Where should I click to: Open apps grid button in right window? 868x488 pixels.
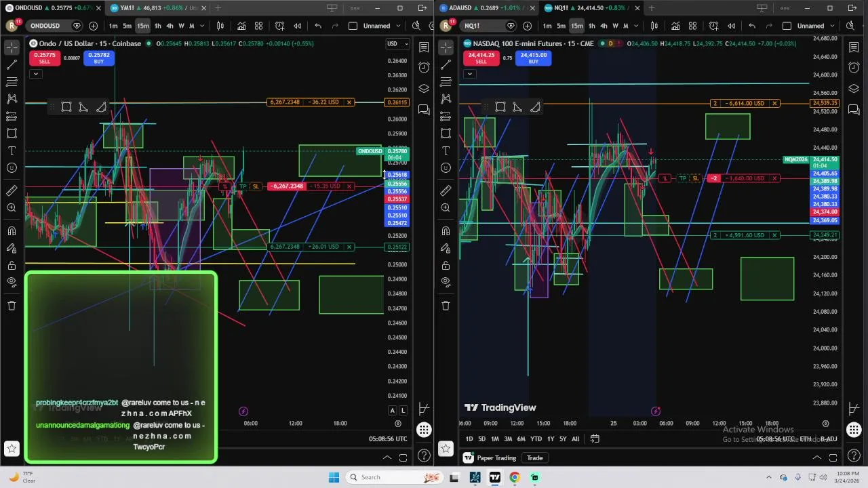click(854, 430)
